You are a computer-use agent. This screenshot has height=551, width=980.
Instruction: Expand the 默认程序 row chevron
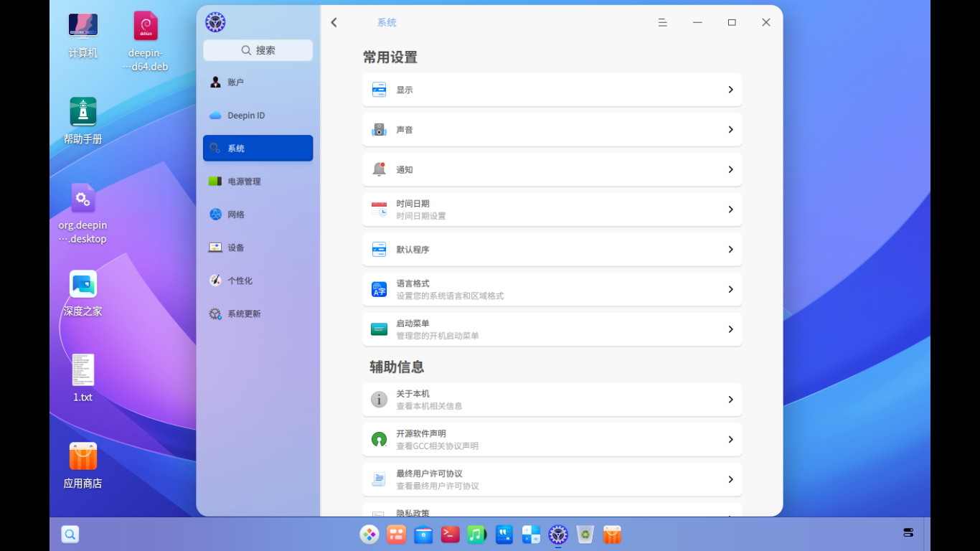[730, 250]
